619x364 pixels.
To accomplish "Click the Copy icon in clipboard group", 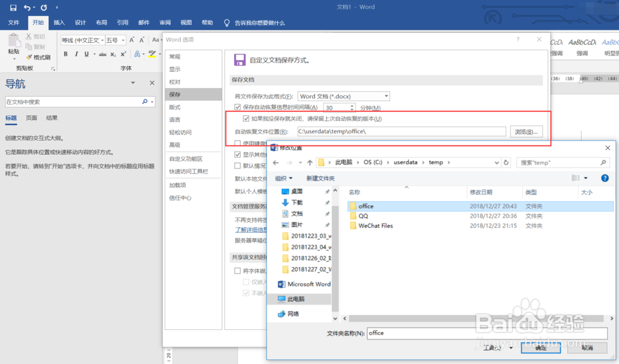I will [x=28, y=46].
